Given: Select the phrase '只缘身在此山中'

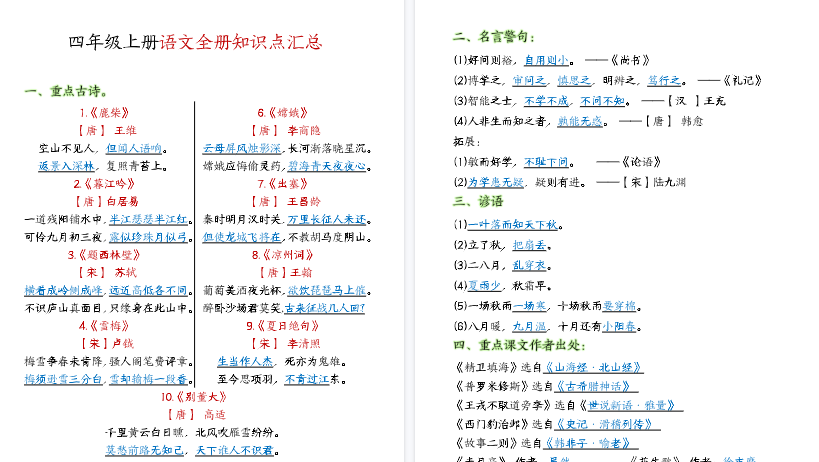Looking at the screenshot, I should [x=148, y=308].
